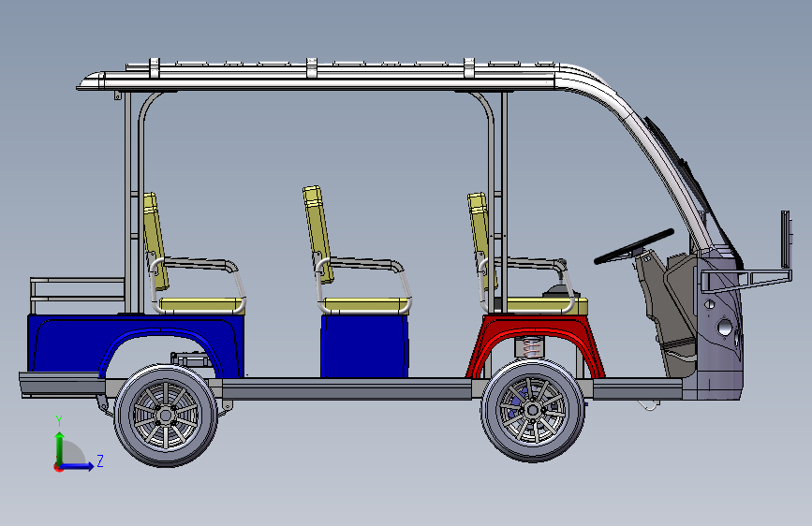Select the chassis frame beam between wheels

tap(346, 388)
